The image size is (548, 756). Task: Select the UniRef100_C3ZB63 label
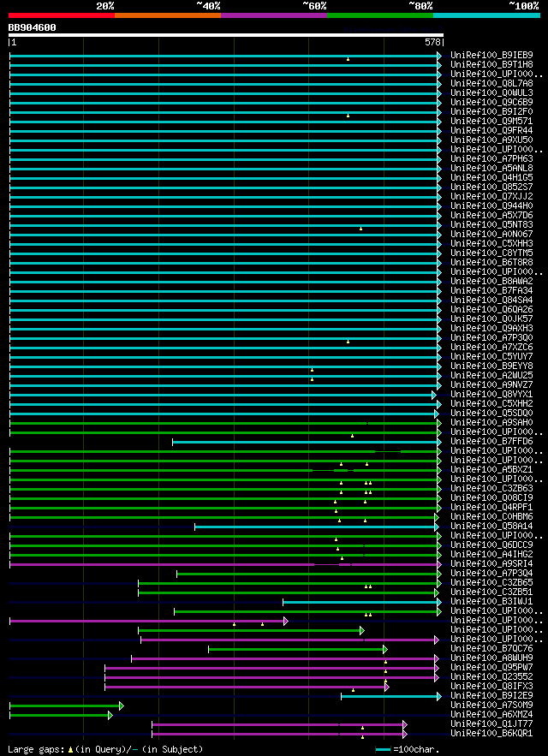coord(491,488)
